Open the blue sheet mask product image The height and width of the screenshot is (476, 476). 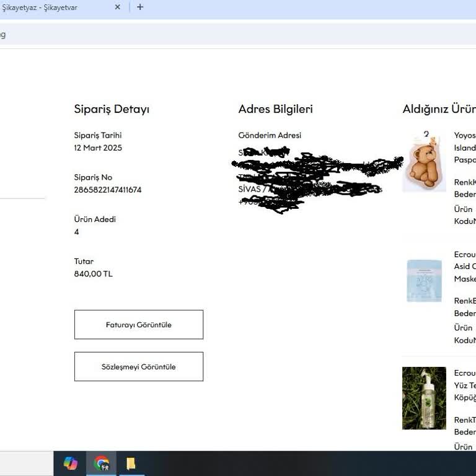(425, 281)
